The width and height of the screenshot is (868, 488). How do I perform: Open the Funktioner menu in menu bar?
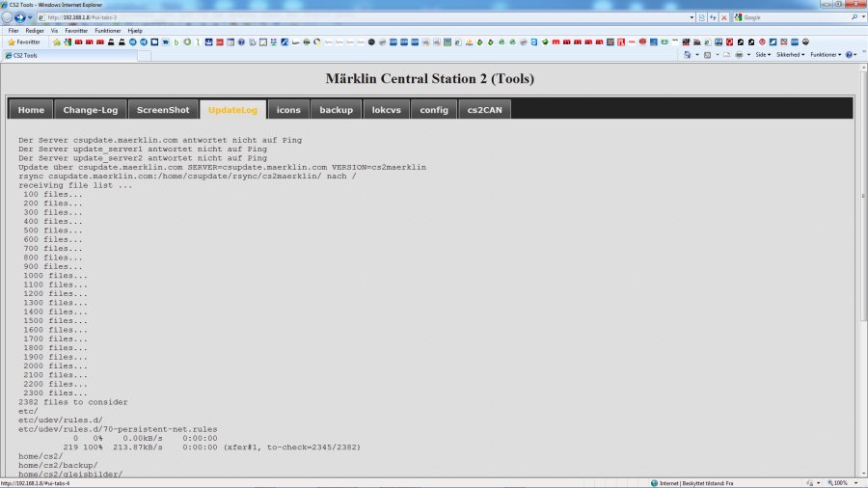pos(107,31)
